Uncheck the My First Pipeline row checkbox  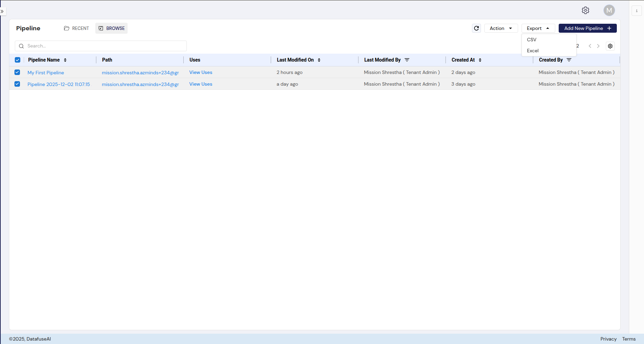17,72
